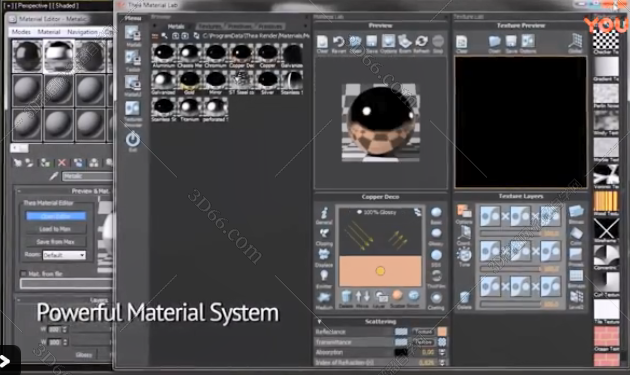
Task: Add a Bitmap texture with the Bitmap icon
Action: coord(576,211)
